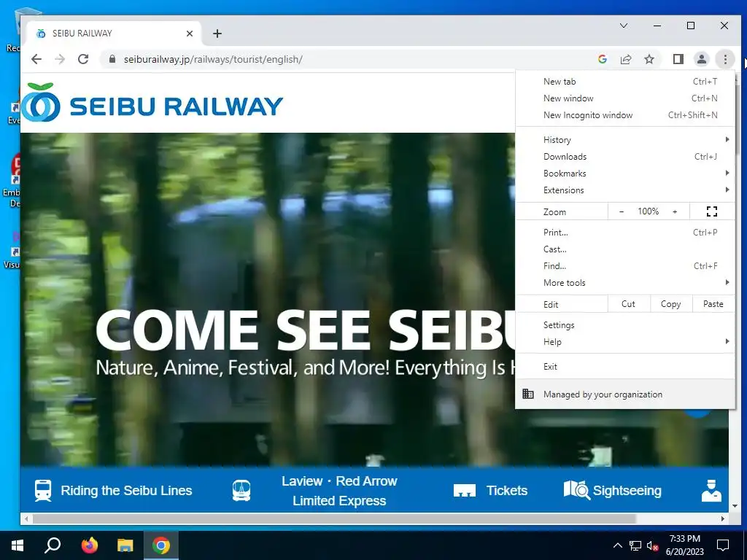Open the side panel icon

(x=678, y=59)
